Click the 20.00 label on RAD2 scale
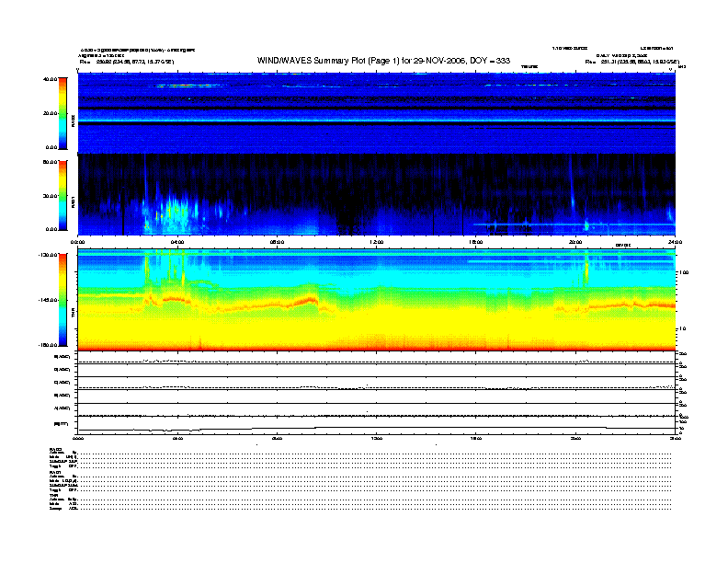The width and height of the screenshot is (728, 563). click(x=50, y=113)
